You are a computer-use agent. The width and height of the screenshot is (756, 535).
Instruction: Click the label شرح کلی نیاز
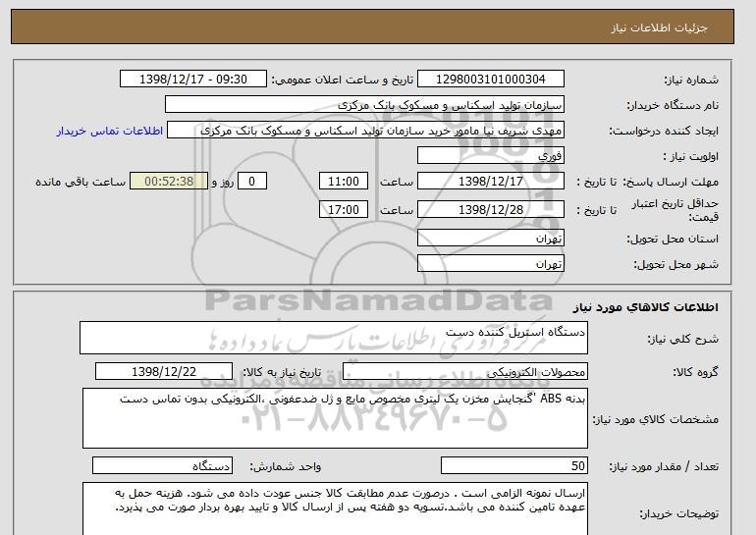pos(682,339)
